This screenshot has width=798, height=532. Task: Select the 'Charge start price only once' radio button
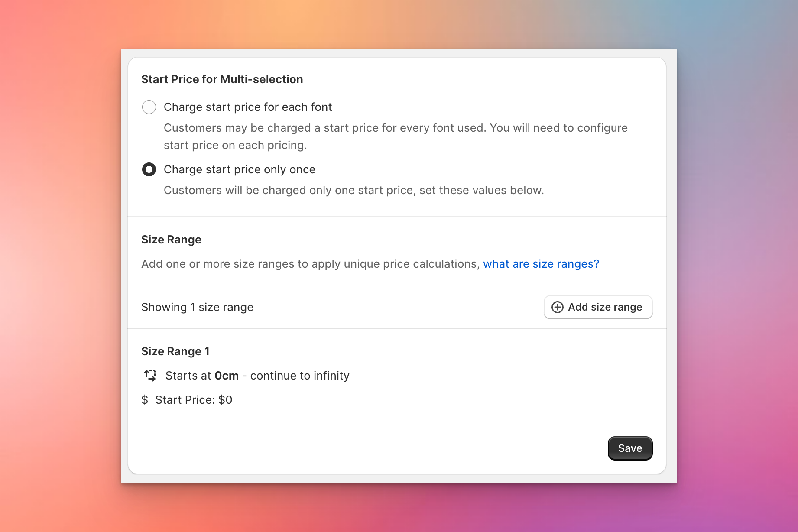tap(149, 169)
